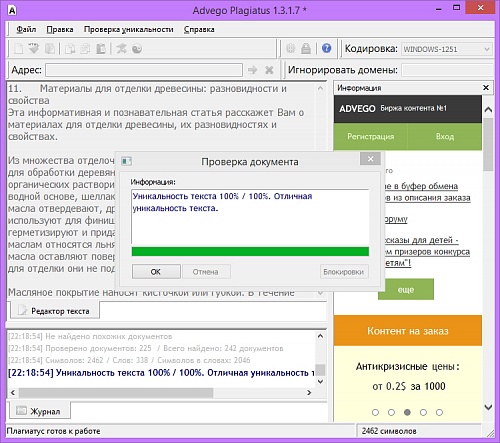Click journal horizontal scrollbar thumb
Viewport: 500px width, 443px height.
[x=116, y=393]
